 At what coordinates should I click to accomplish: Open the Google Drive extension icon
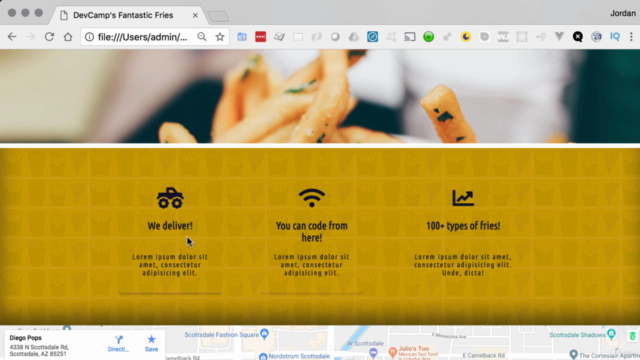(354, 37)
